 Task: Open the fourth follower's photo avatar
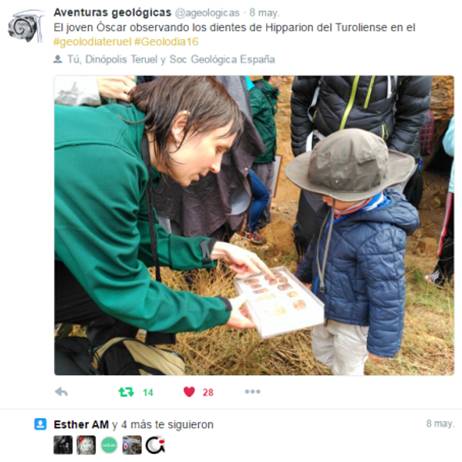tap(132, 445)
